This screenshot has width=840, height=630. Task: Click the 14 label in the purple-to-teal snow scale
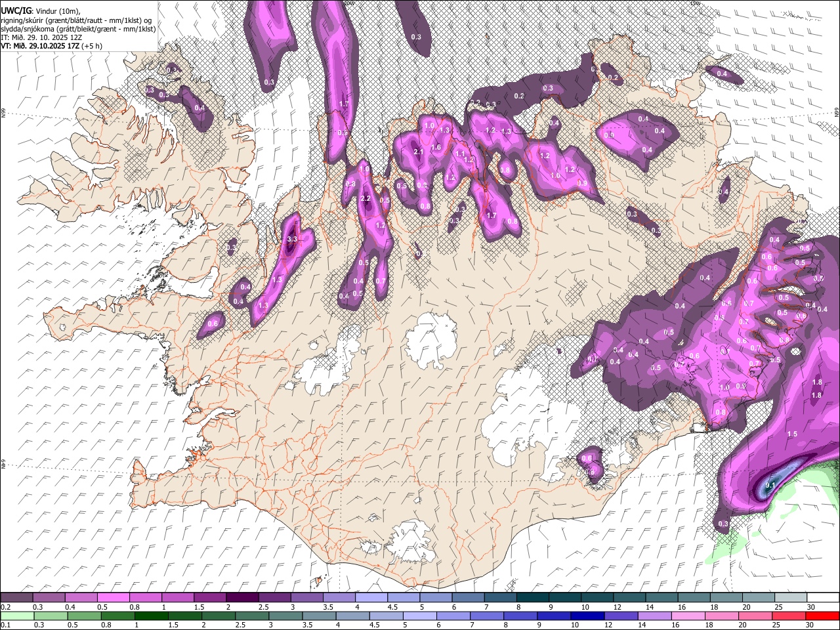pos(648,607)
